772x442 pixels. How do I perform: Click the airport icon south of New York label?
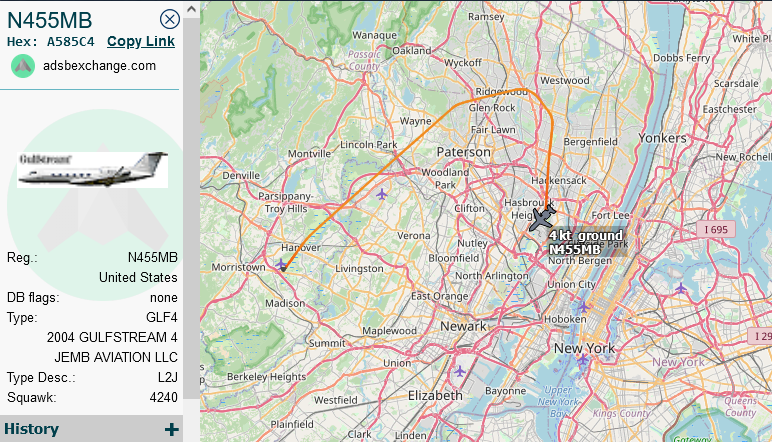coord(582,360)
